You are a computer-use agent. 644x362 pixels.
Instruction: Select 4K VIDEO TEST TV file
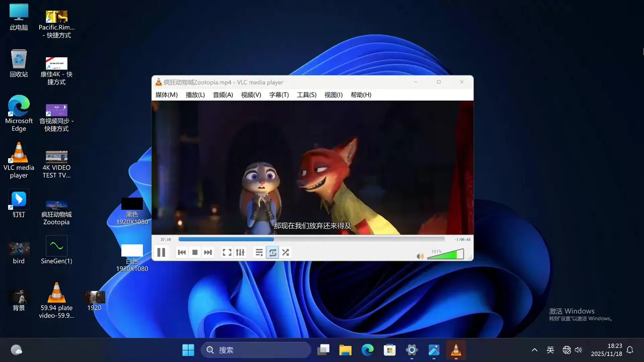tap(56, 164)
